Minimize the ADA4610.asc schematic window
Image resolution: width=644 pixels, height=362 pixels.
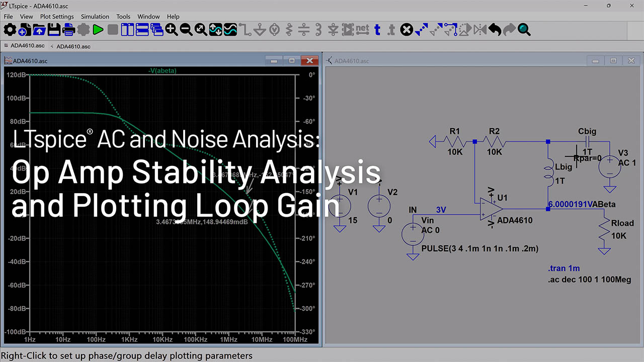coord(596,61)
